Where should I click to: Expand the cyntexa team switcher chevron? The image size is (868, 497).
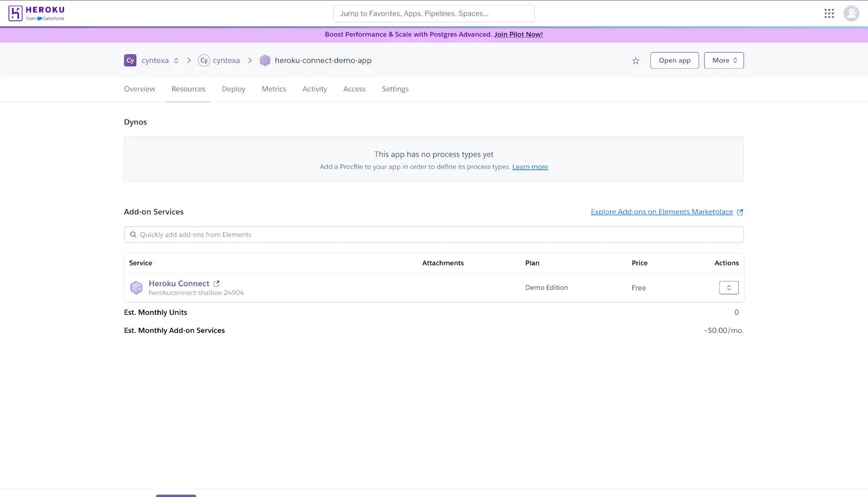pos(176,60)
